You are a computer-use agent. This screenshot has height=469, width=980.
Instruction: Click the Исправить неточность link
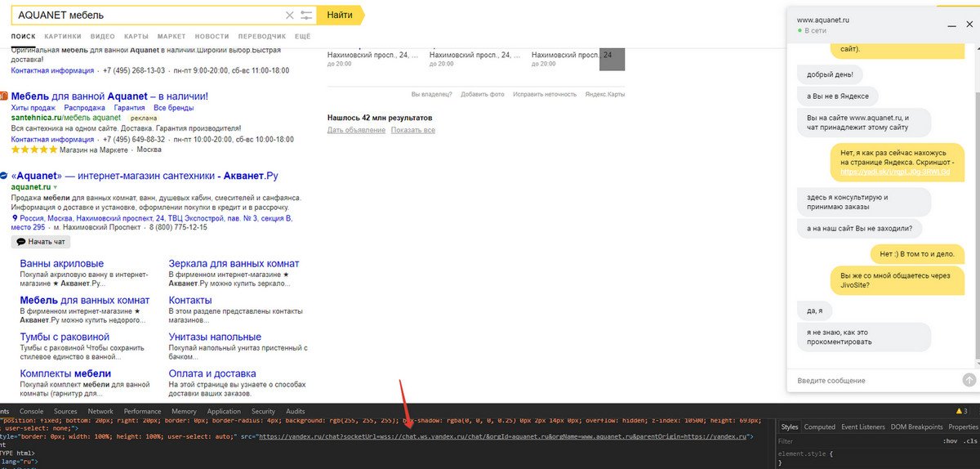click(x=544, y=95)
